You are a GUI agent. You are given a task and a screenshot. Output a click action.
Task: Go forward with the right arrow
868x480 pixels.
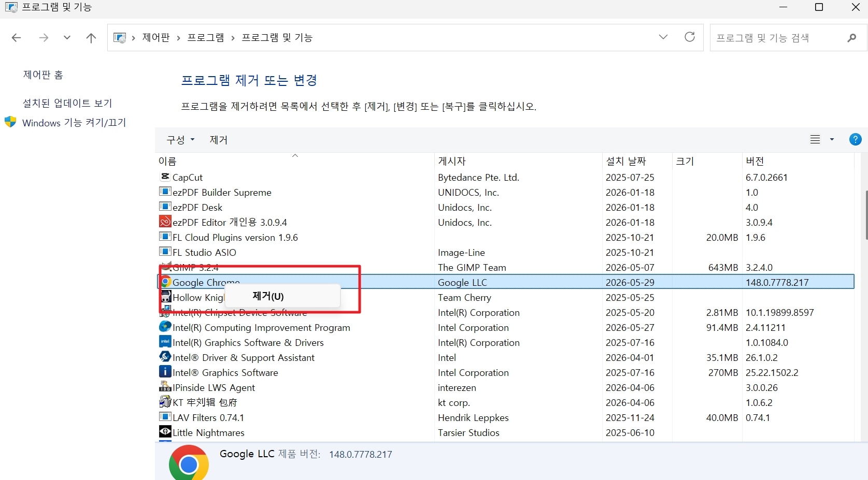click(x=44, y=37)
